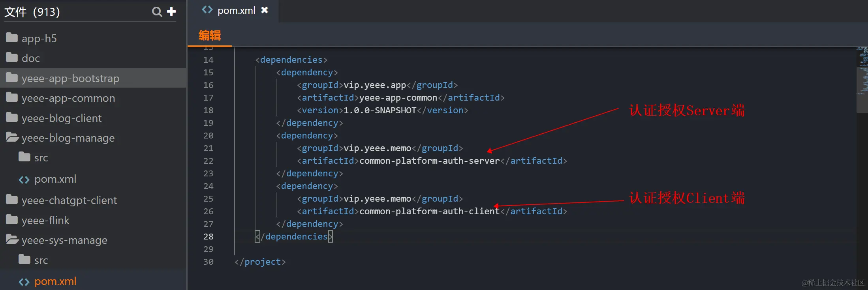Click the doc folder icon

point(12,58)
